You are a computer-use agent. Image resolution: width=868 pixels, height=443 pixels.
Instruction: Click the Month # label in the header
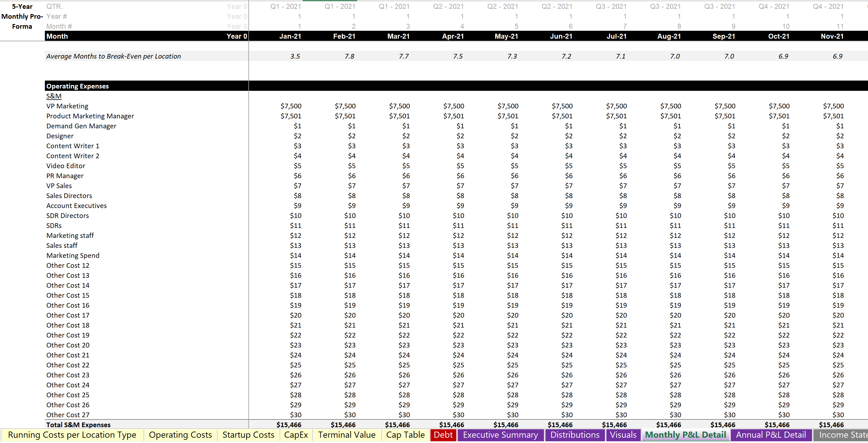pyautogui.click(x=59, y=26)
